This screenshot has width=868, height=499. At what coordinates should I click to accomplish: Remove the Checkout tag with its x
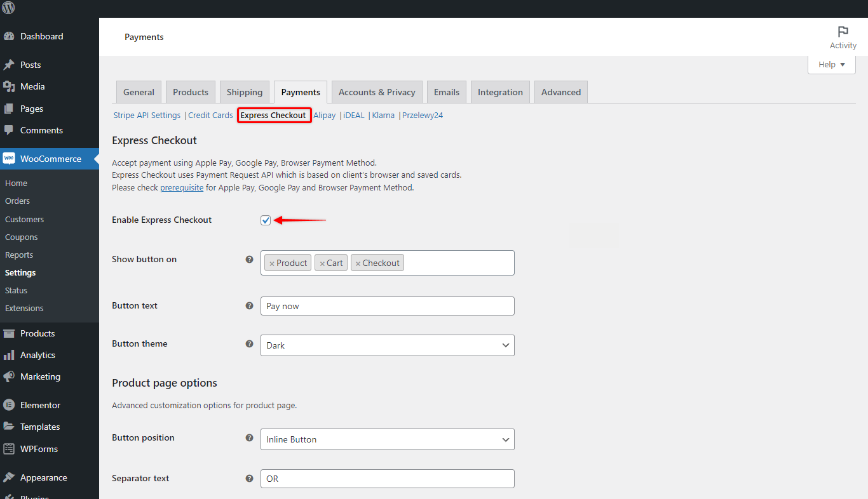(x=358, y=263)
